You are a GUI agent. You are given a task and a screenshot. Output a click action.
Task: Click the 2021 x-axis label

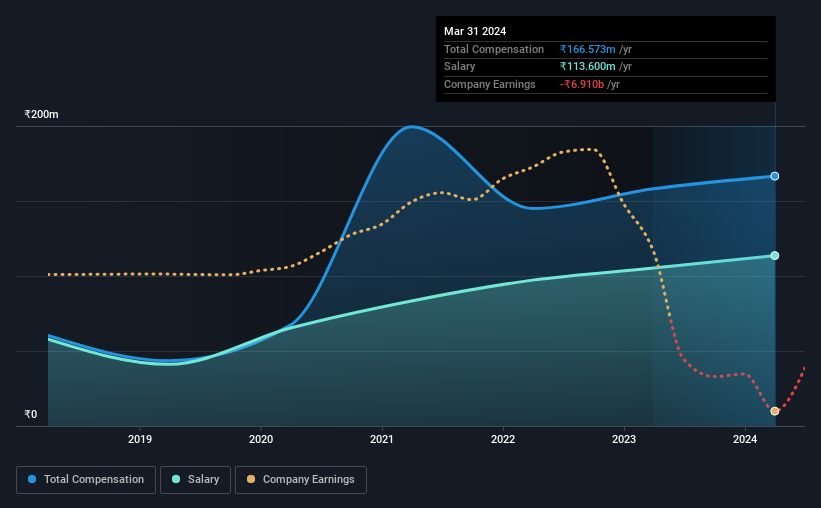pos(382,439)
